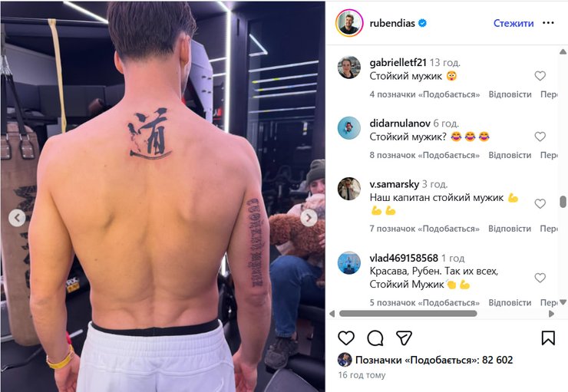Open v.samarsky's profile picture
The image size is (568, 392).
pyautogui.click(x=348, y=189)
